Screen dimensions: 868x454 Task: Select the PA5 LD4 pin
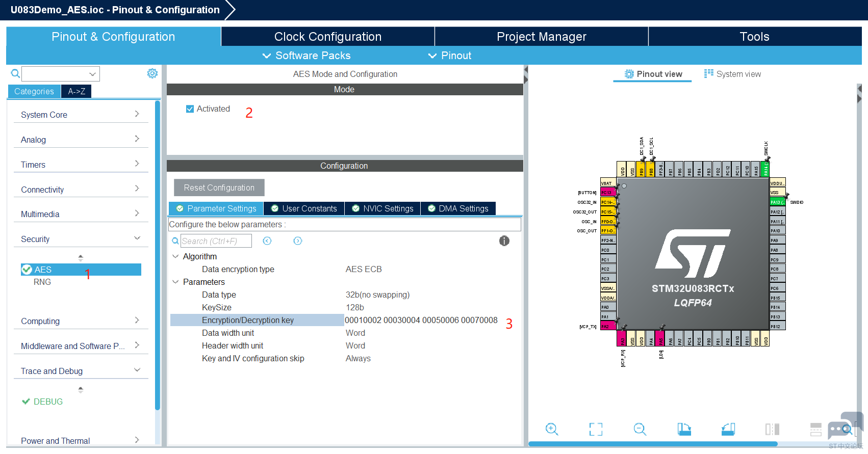click(x=660, y=339)
